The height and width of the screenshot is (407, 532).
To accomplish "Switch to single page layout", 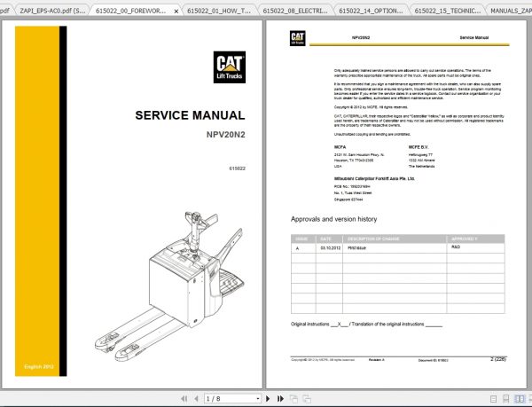I will [x=494, y=399].
